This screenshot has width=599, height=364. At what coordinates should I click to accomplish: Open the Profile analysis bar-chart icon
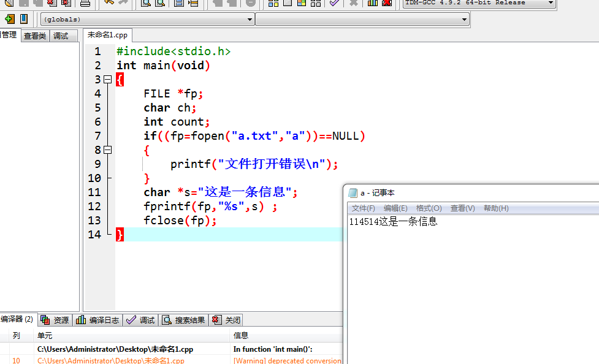(373, 2)
